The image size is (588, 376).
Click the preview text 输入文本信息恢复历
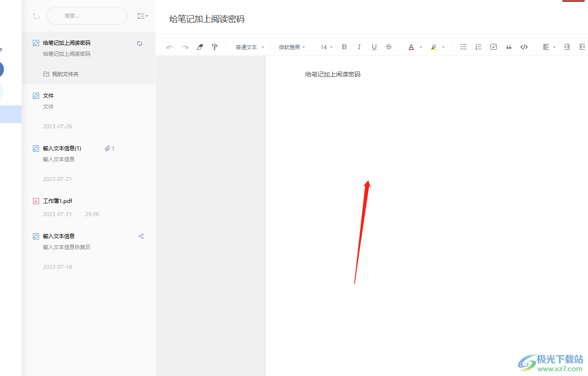pyautogui.click(x=67, y=247)
